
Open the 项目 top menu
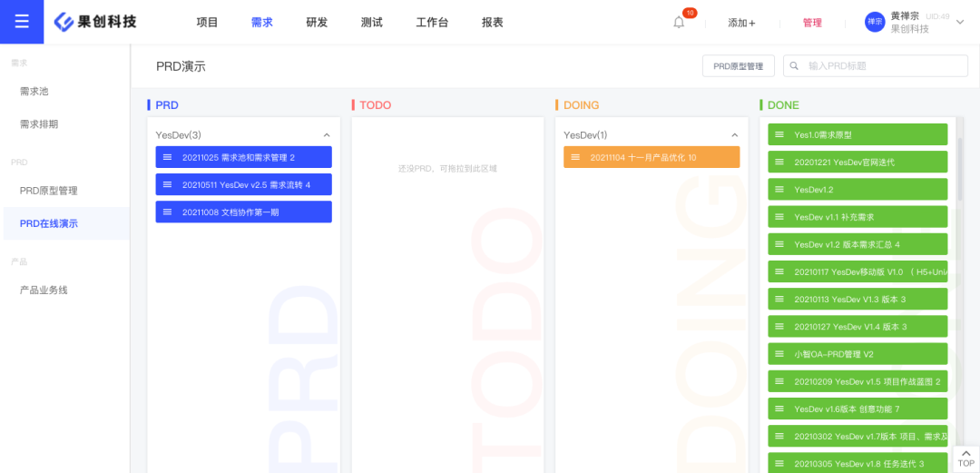pyautogui.click(x=208, y=23)
